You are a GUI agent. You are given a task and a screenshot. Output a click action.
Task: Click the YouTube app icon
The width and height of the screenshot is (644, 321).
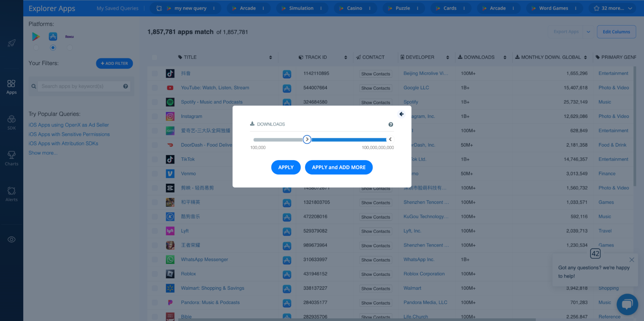(170, 88)
